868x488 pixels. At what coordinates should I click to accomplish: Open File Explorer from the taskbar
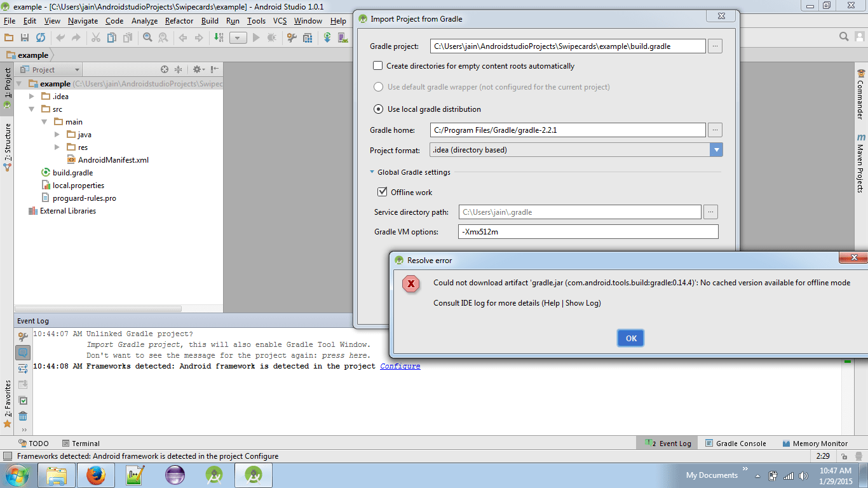(57, 475)
